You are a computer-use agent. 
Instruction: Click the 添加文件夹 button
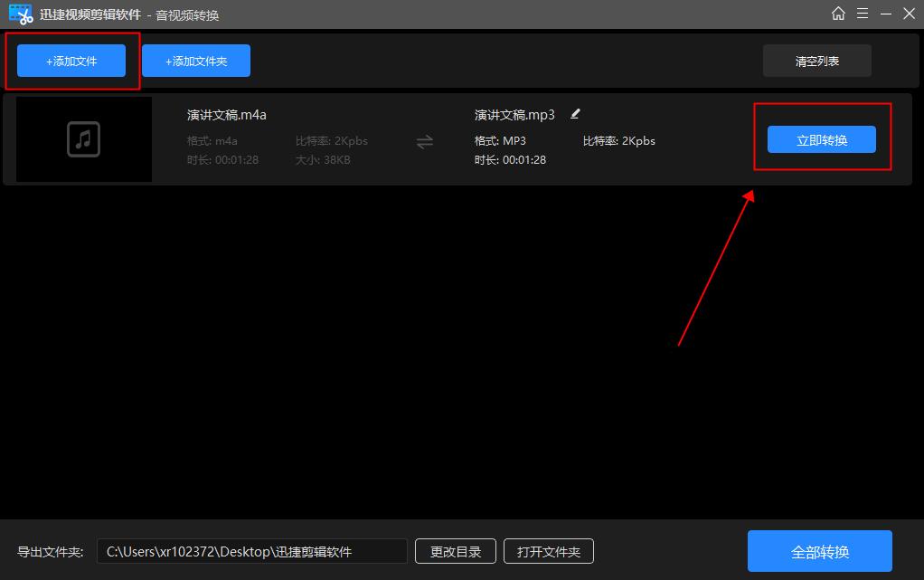tap(195, 60)
